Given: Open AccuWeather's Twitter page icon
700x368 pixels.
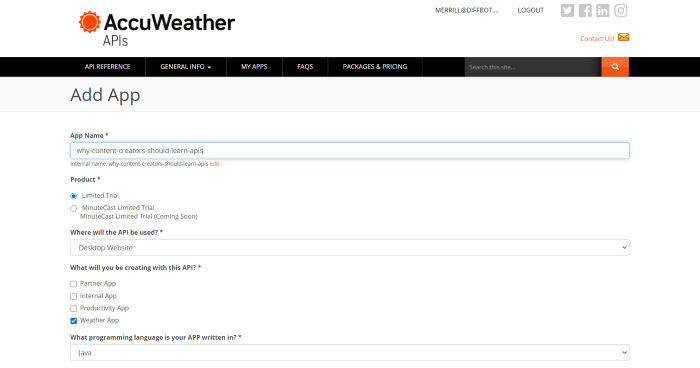Looking at the screenshot, I should 567,10.
